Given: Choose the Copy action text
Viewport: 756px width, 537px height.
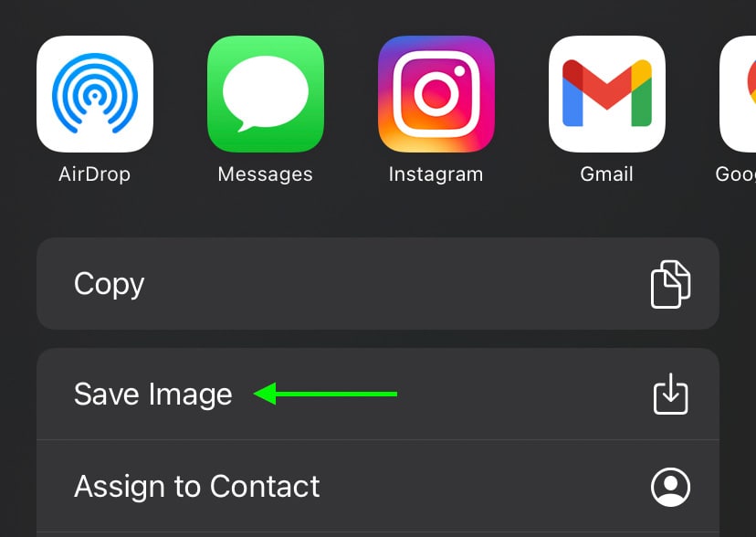Looking at the screenshot, I should tap(109, 284).
